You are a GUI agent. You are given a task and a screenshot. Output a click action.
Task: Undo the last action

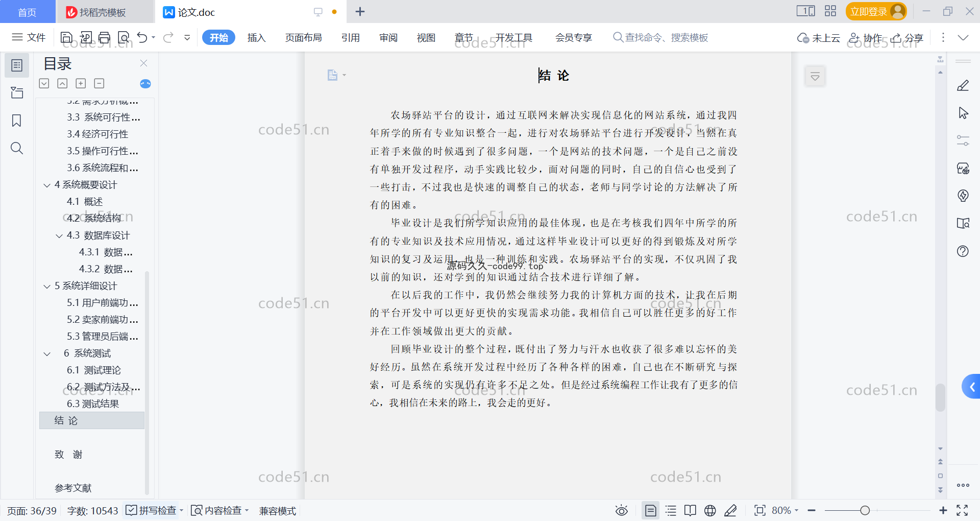[x=142, y=37]
